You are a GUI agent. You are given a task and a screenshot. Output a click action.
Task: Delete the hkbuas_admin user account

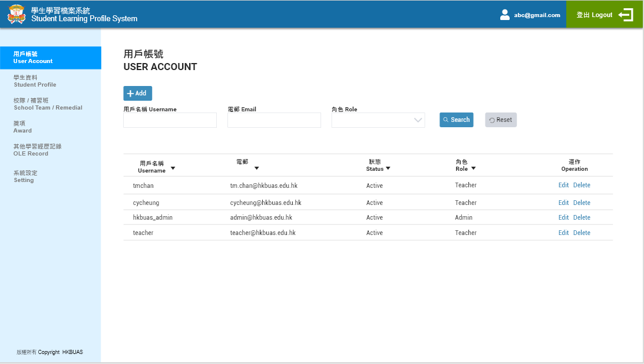(x=582, y=217)
